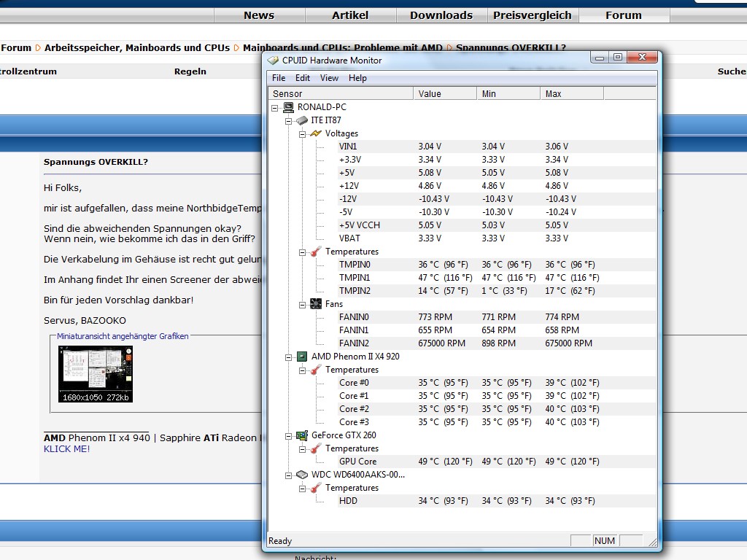Screen dimensions: 747x560
Task: Collapse Temperatures under WDC hard drive
Action: [x=302, y=489]
